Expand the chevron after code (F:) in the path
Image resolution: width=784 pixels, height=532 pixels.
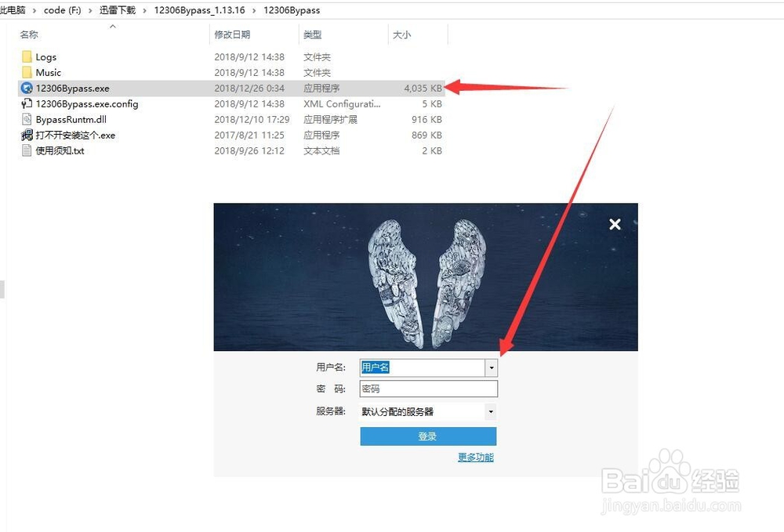point(90,10)
